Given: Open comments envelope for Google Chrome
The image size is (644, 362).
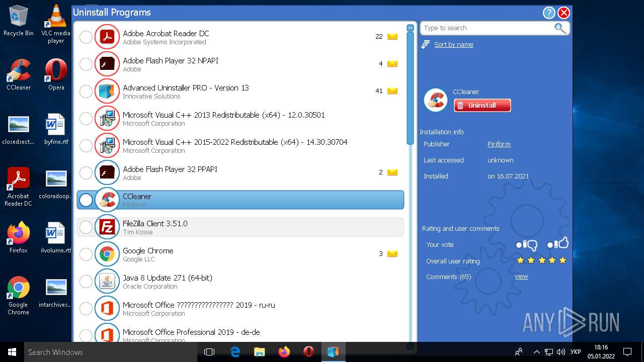Looking at the screenshot, I should click(392, 254).
